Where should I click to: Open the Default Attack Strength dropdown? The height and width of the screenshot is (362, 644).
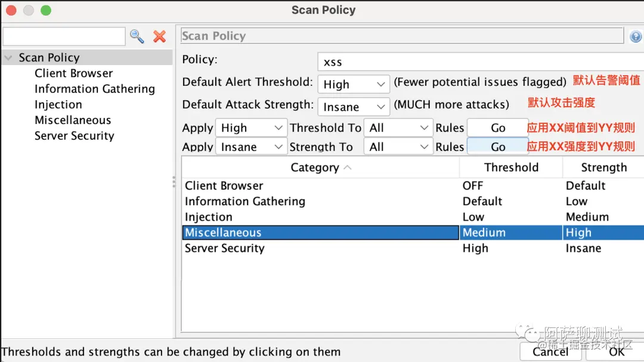pos(354,107)
